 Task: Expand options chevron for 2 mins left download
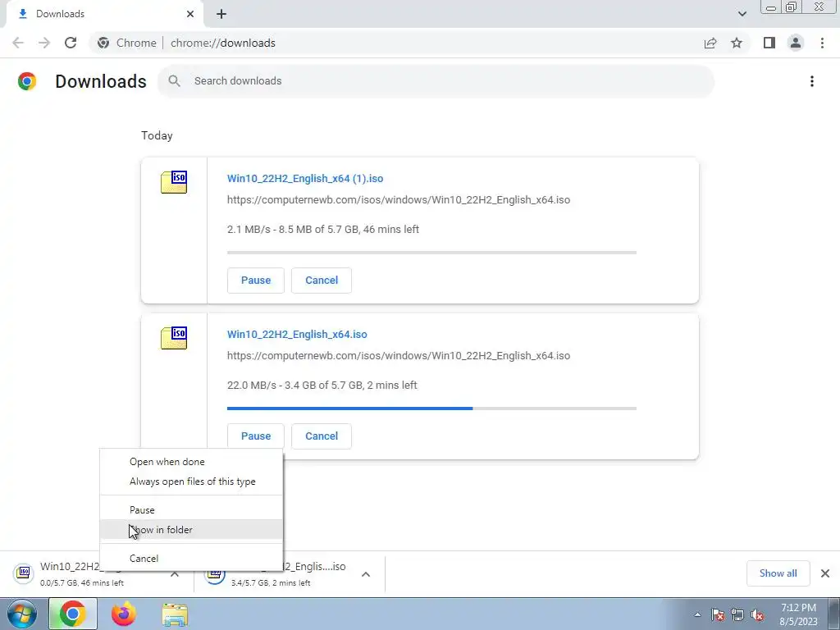366,574
